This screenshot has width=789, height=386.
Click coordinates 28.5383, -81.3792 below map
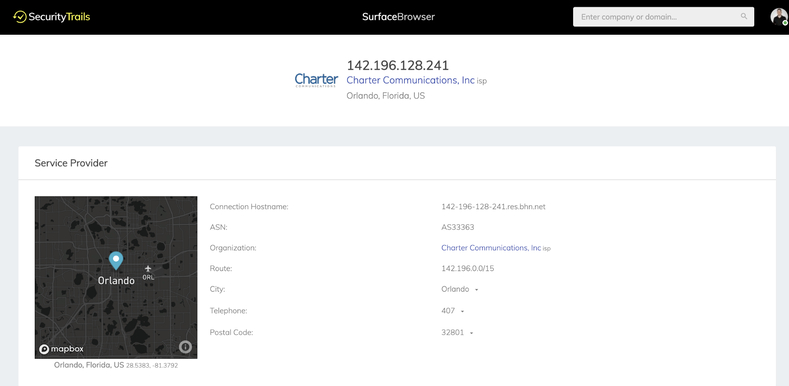[x=152, y=365]
